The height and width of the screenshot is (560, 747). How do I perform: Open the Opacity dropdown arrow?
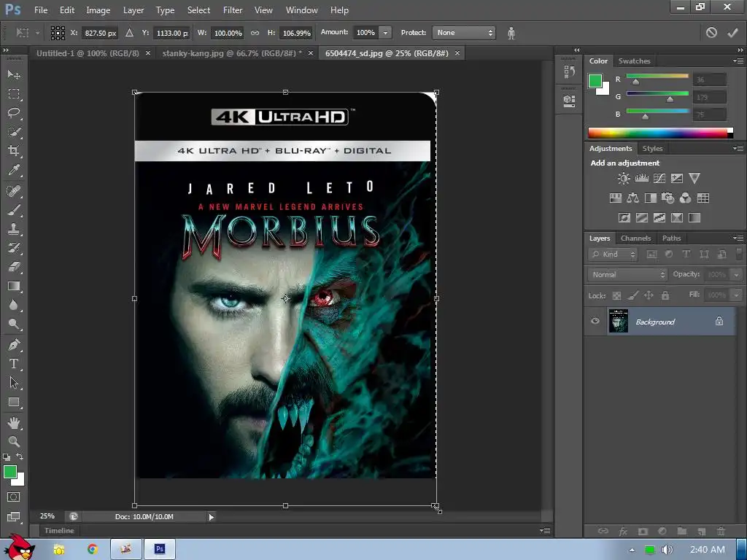tap(737, 275)
